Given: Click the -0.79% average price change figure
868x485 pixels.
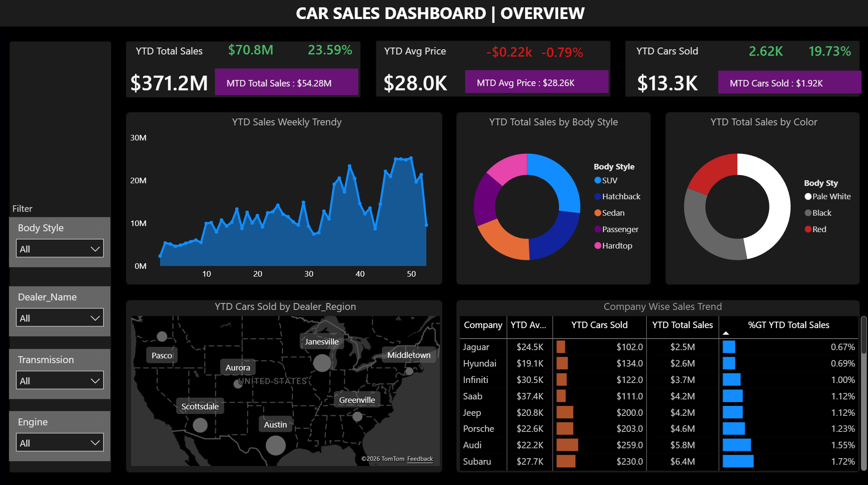Looking at the screenshot, I should point(562,52).
